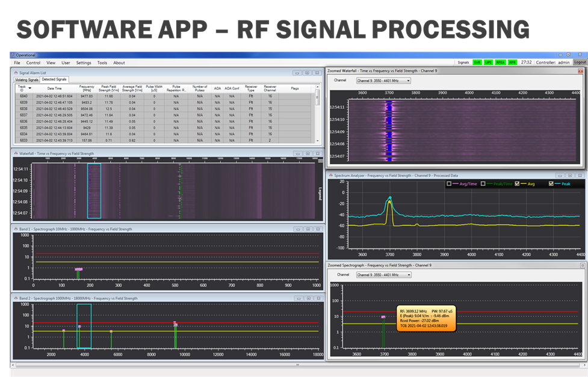Click the SVR status indicator icon

(477, 61)
